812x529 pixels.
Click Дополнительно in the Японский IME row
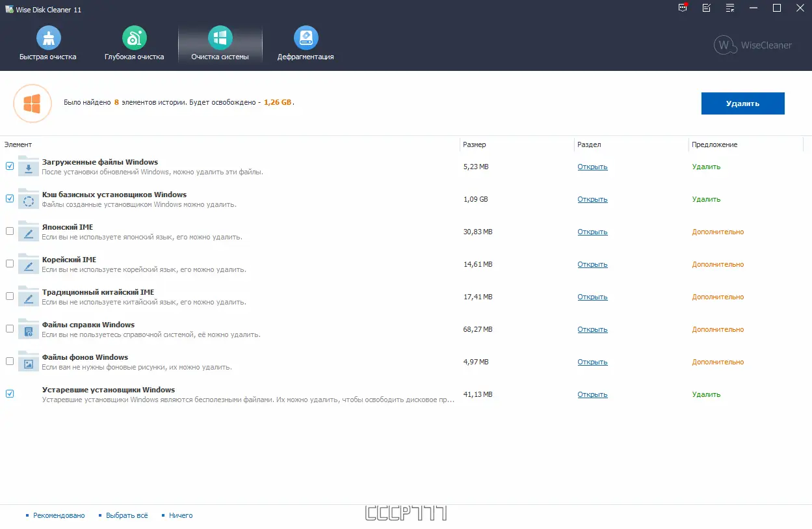(718, 232)
